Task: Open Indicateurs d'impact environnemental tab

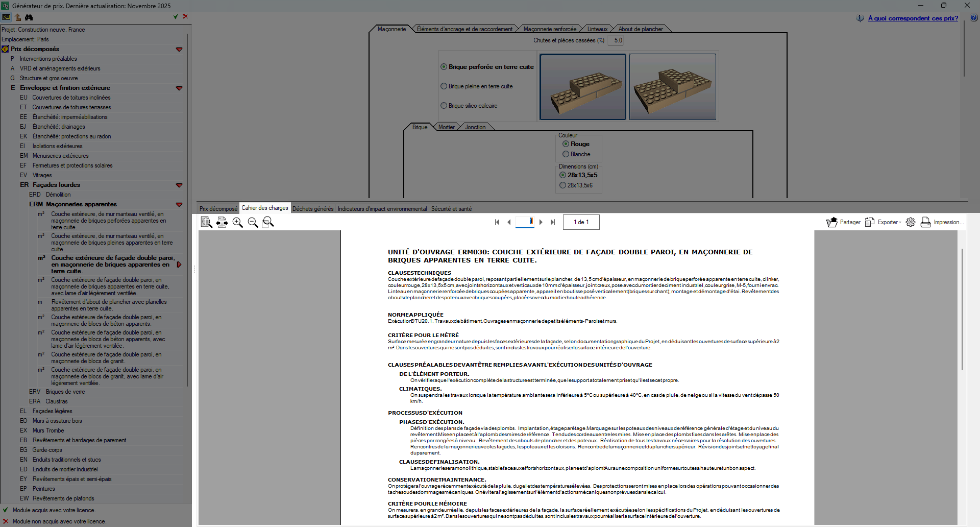Action: tap(382, 209)
